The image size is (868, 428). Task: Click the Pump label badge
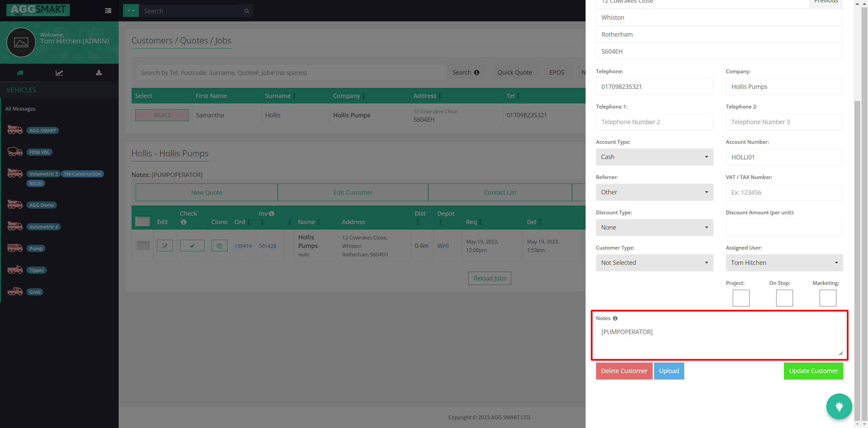36,249
